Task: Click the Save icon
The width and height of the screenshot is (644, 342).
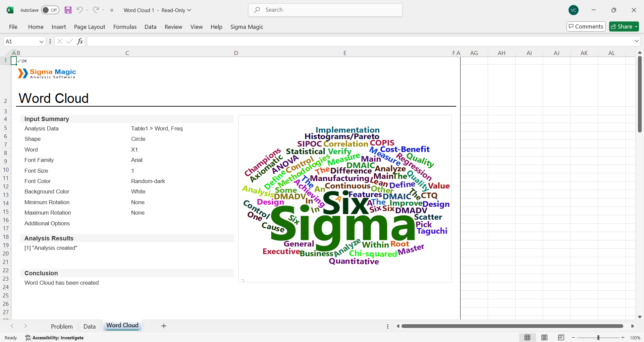Action: pyautogui.click(x=68, y=10)
